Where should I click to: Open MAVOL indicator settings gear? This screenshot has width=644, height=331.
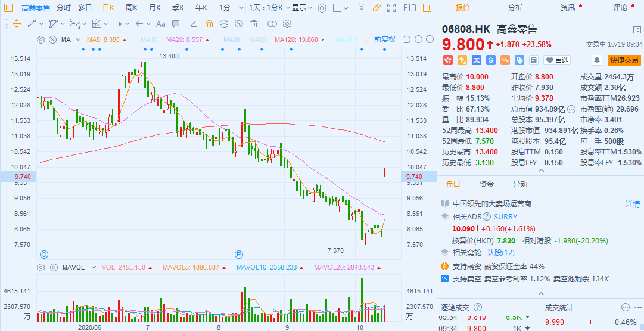point(41,267)
